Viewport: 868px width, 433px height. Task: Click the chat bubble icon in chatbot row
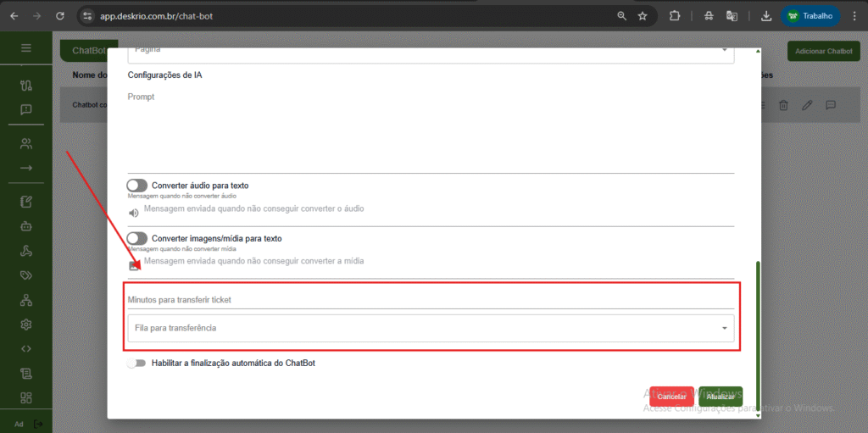pyautogui.click(x=831, y=105)
